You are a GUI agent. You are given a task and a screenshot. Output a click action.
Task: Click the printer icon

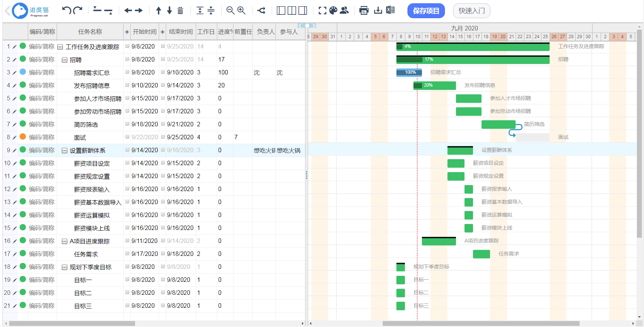(x=364, y=10)
